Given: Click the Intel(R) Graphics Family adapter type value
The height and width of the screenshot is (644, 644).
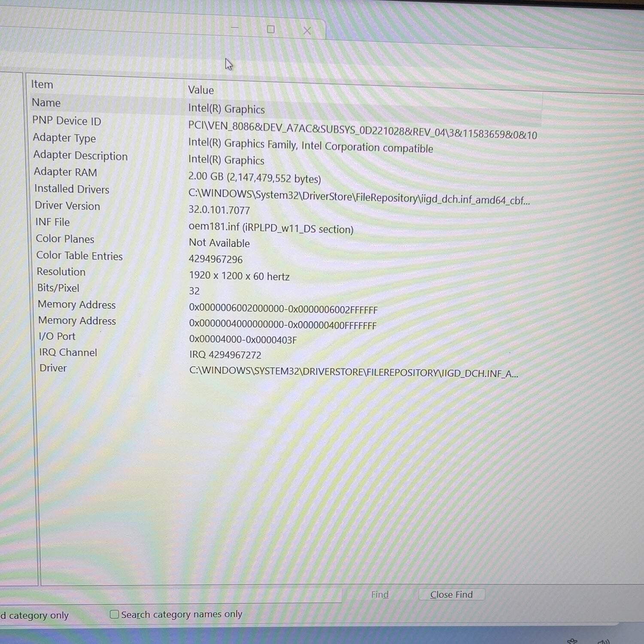Looking at the screenshot, I should click(x=310, y=146).
